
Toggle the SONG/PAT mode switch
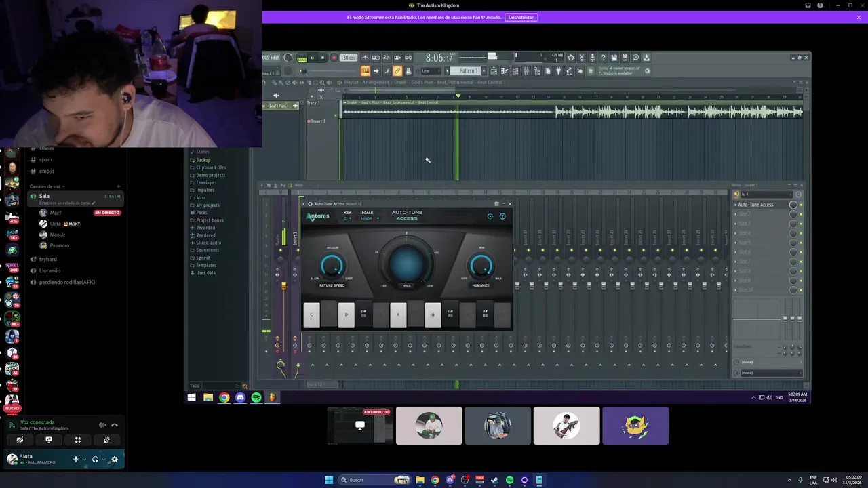point(302,58)
